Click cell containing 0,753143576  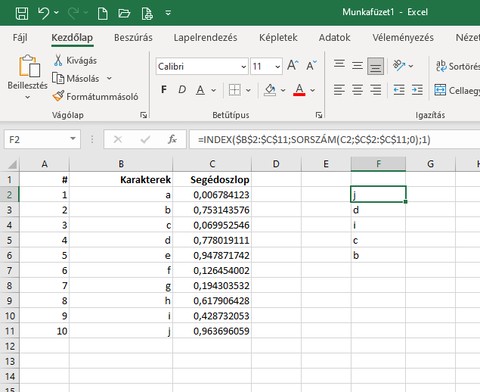point(212,210)
